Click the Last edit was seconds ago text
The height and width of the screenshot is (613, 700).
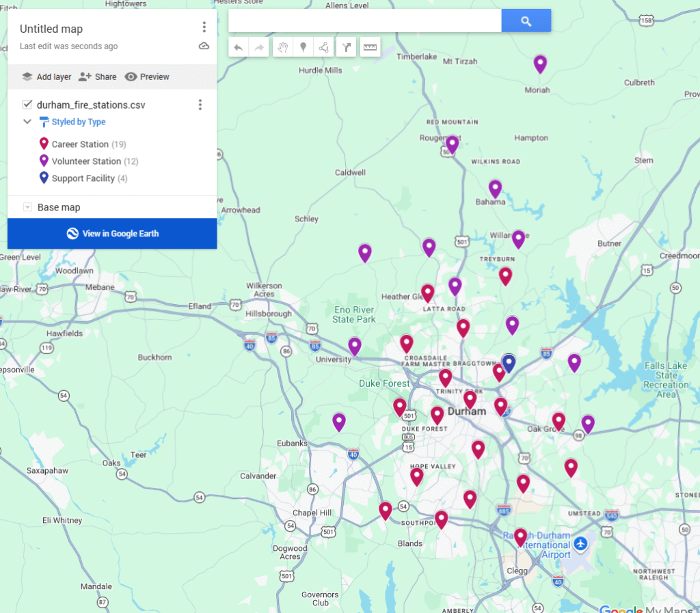coord(69,46)
